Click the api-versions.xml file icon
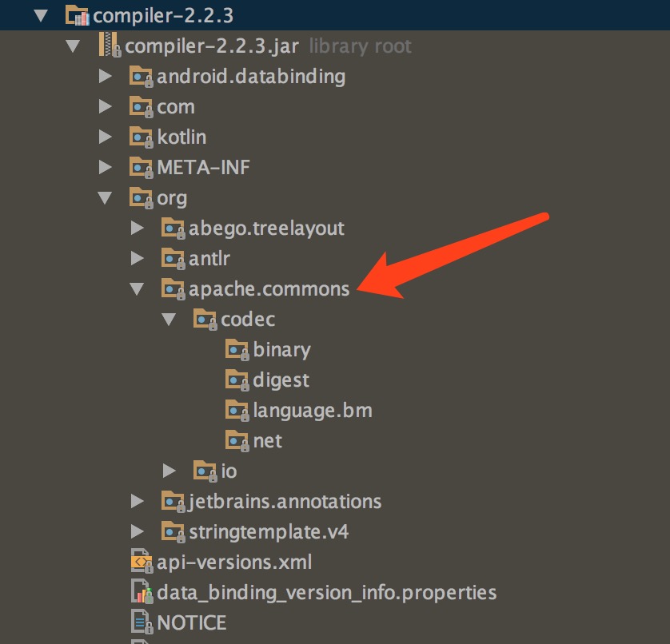 pos(141,562)
